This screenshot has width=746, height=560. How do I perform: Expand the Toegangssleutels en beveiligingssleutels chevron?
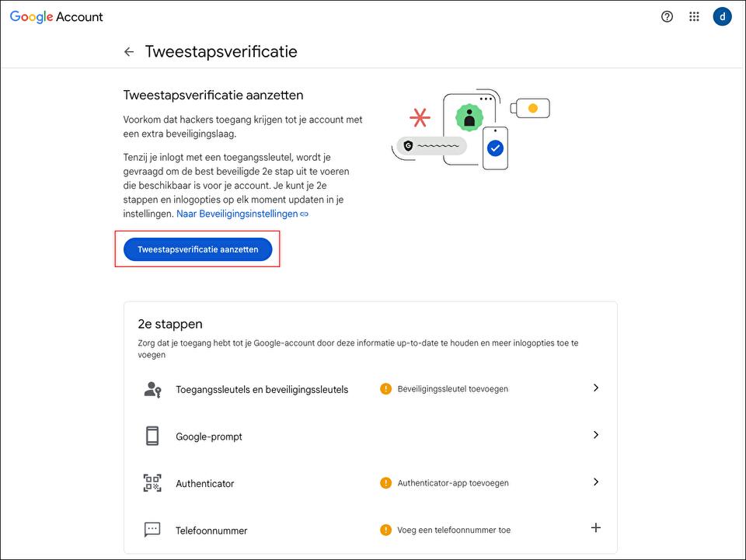pos(596,388)
